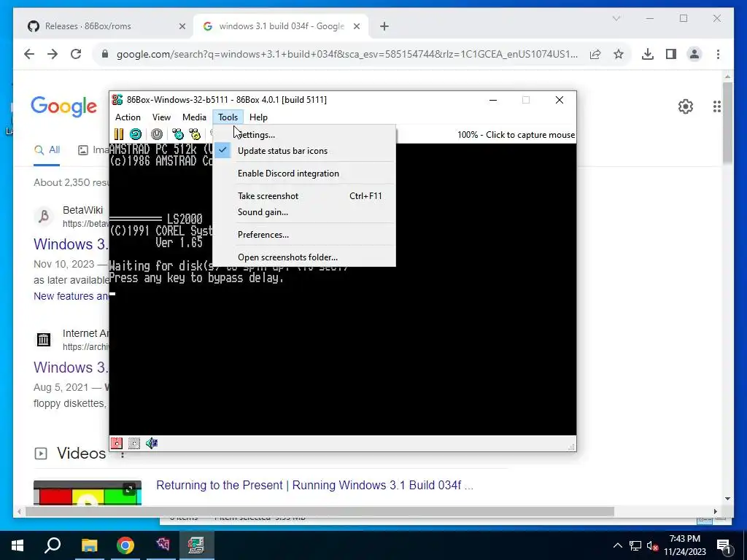This screenshot has width=747, height=560.
Task: Click the 86Box title bar app icon
Action: pos(117,99)
